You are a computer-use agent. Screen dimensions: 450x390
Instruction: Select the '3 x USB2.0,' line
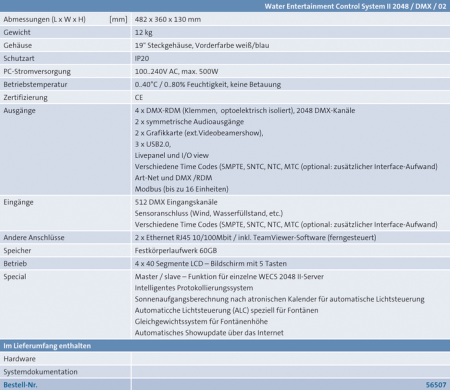[153, 144]
